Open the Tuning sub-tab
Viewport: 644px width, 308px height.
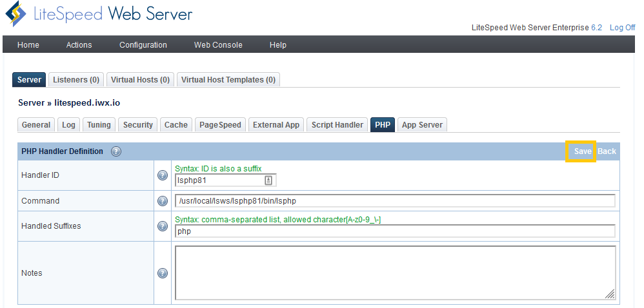coord(99,124)
